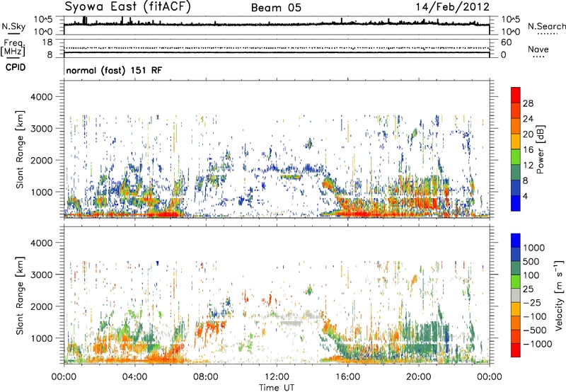Click the 'Nave' legend label
Image resolution: width=566 pixels, height=392 pixels.
click(x=538, y=50)
